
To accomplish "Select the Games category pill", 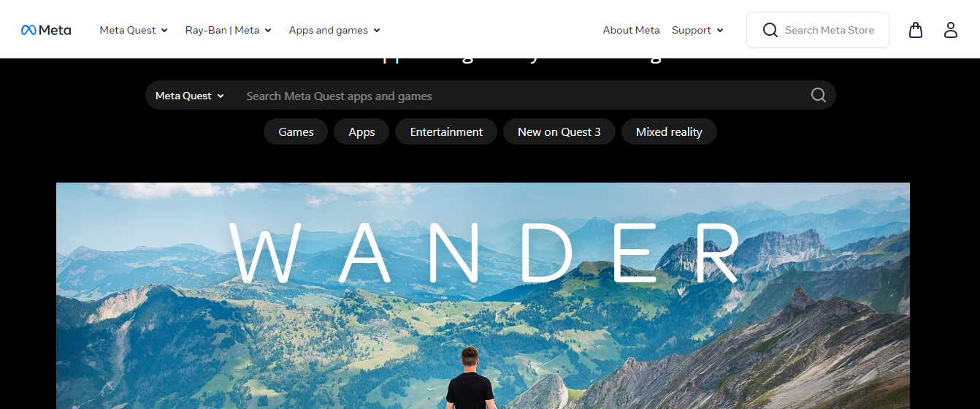I will pyautogui.click(x=296, y=131).
